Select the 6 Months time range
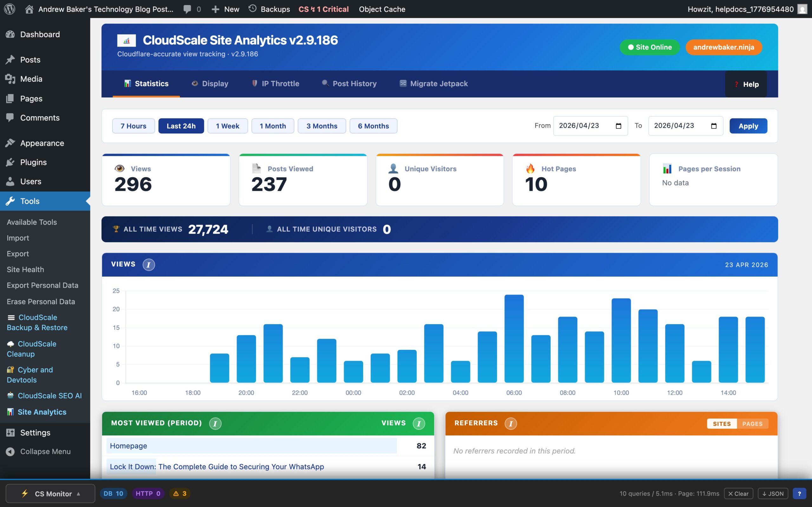Image resolution: width=812 pixels, height=507 pixels. (x=373, y=126)
